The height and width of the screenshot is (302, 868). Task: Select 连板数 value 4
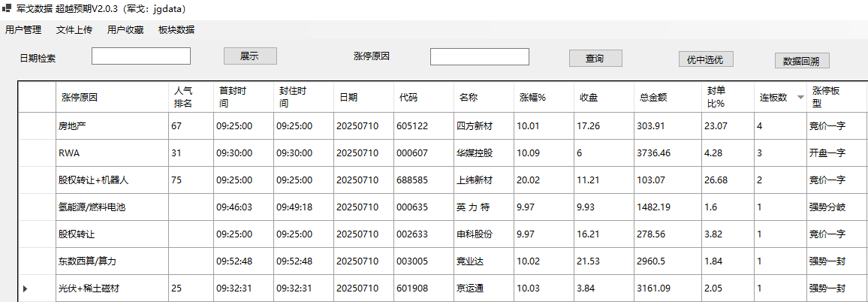click(779, 125)
